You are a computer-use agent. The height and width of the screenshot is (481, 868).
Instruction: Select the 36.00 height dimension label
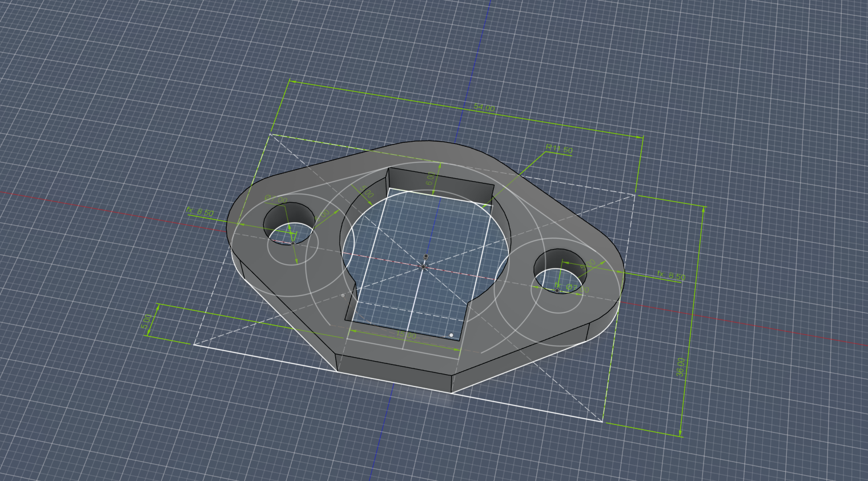point(680,367)
